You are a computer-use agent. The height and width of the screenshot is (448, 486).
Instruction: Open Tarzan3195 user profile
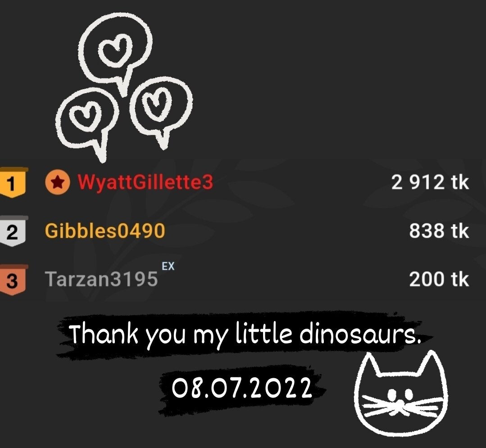(x=101, y=279)
